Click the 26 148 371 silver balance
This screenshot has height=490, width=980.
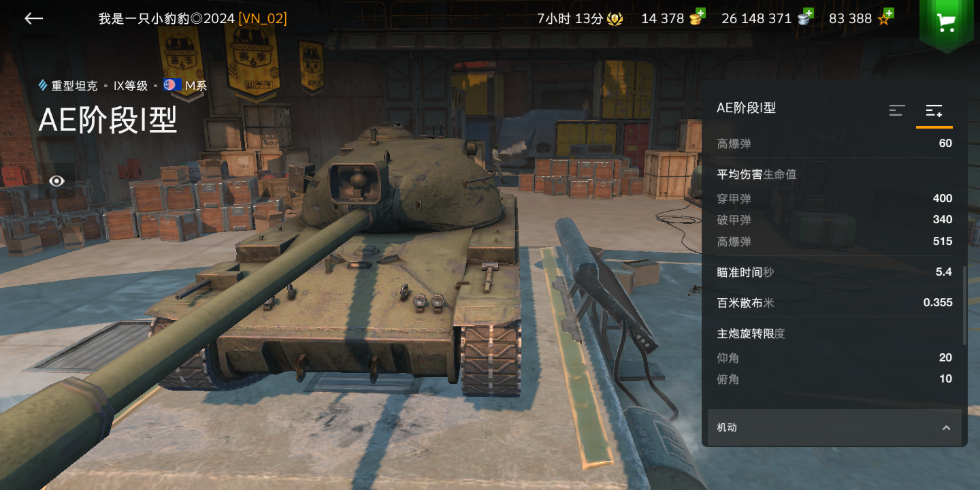tap(757, 18)
